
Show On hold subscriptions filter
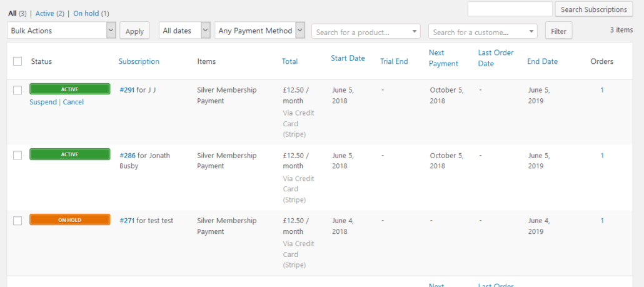click(x=86, y=13)
